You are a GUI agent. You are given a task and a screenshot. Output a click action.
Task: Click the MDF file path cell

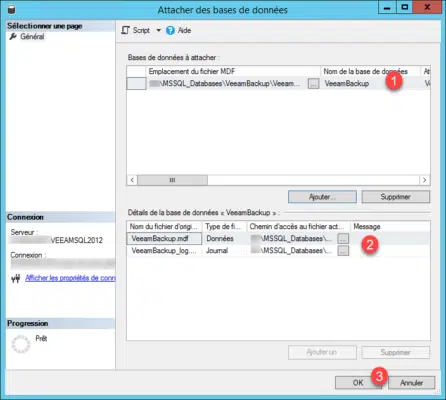click(227, 83)
